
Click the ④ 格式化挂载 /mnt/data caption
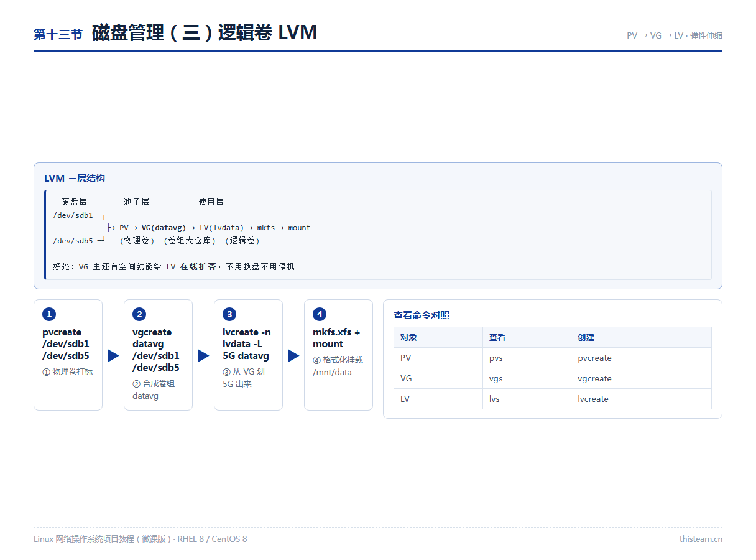coord(338,366)
